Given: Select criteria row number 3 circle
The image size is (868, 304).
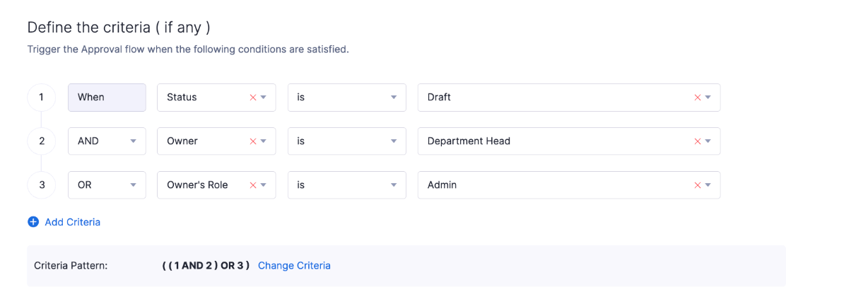Looking at the screenshot, I should tap(42, 185).
